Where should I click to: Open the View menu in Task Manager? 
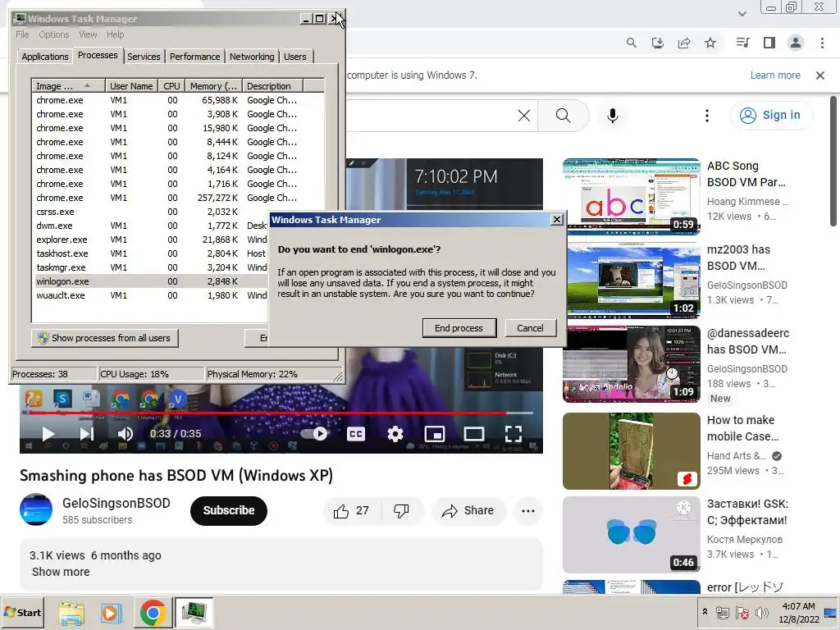point(88,34)
